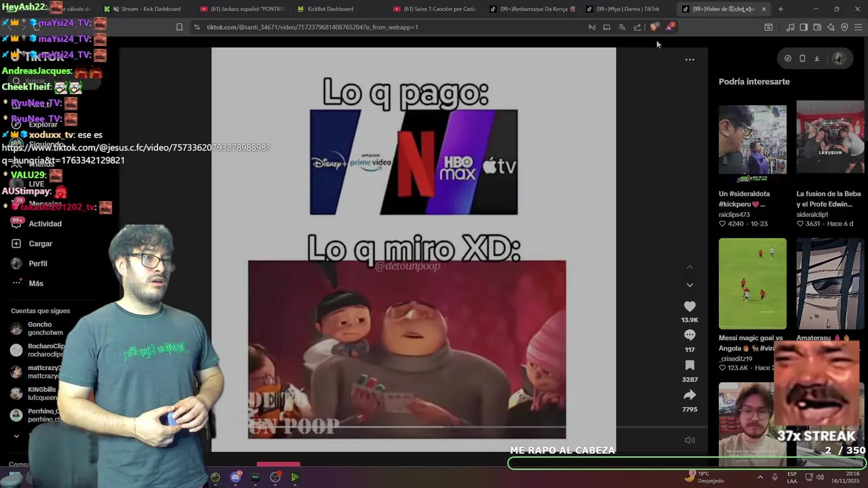Open Discord from the taskbar
This screenshot has height=488, width=868.
point(235,477)
